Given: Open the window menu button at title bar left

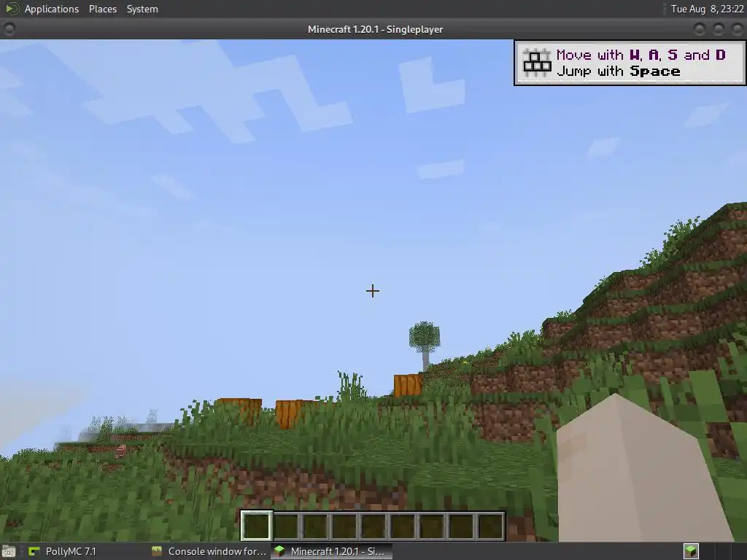Looking at the screenshot, I should [9, 29].
